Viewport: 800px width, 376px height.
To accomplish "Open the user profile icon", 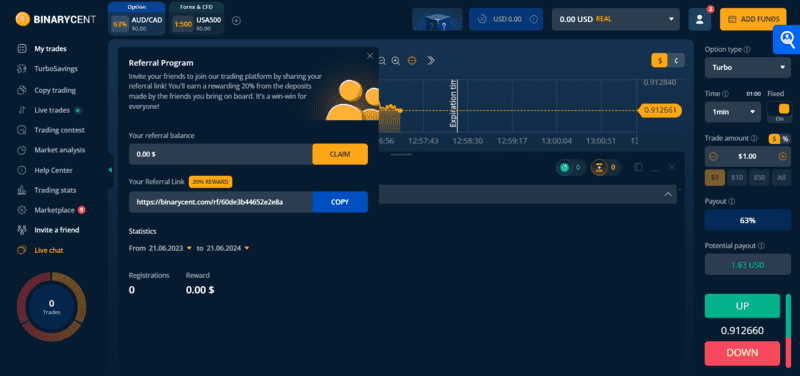I will click(699, 19).
